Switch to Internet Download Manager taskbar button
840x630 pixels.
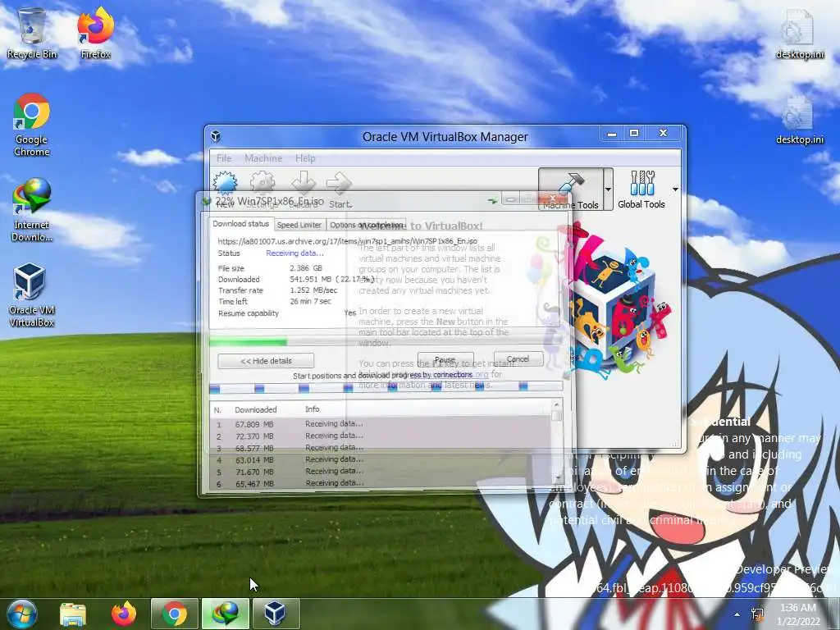(x=226, y=614)
